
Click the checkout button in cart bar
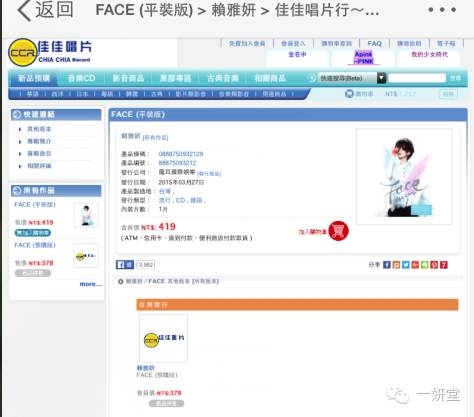(x=448, y=94)
